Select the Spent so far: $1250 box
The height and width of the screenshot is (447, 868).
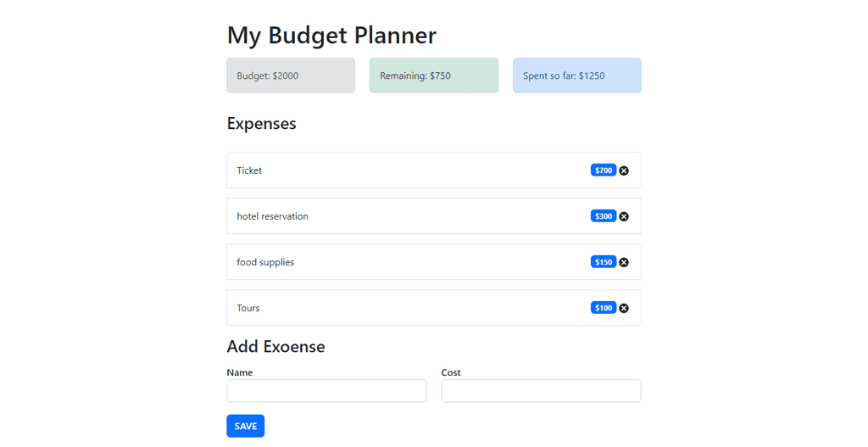[x=576, y=75]
